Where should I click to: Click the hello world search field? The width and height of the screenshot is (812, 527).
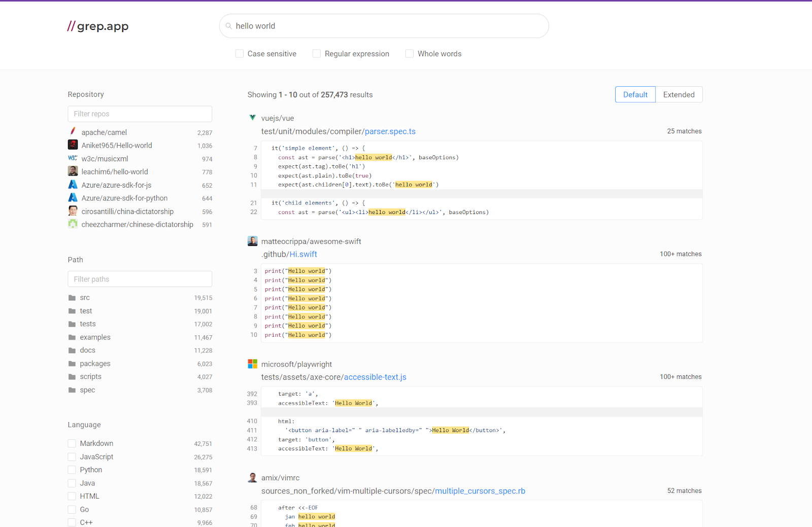pos(384,26)
